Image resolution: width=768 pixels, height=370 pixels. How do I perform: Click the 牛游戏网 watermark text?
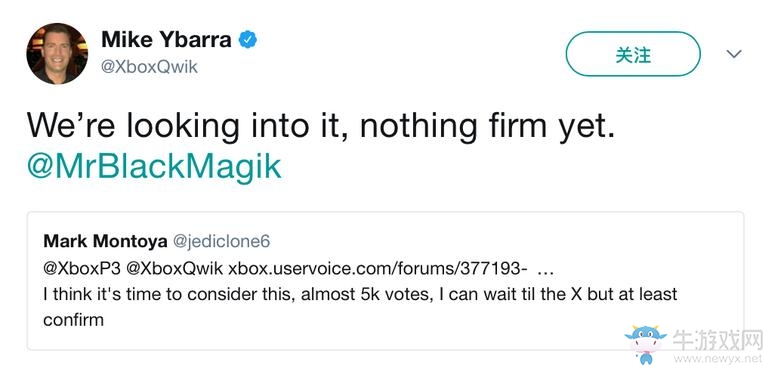click(718, 340)
